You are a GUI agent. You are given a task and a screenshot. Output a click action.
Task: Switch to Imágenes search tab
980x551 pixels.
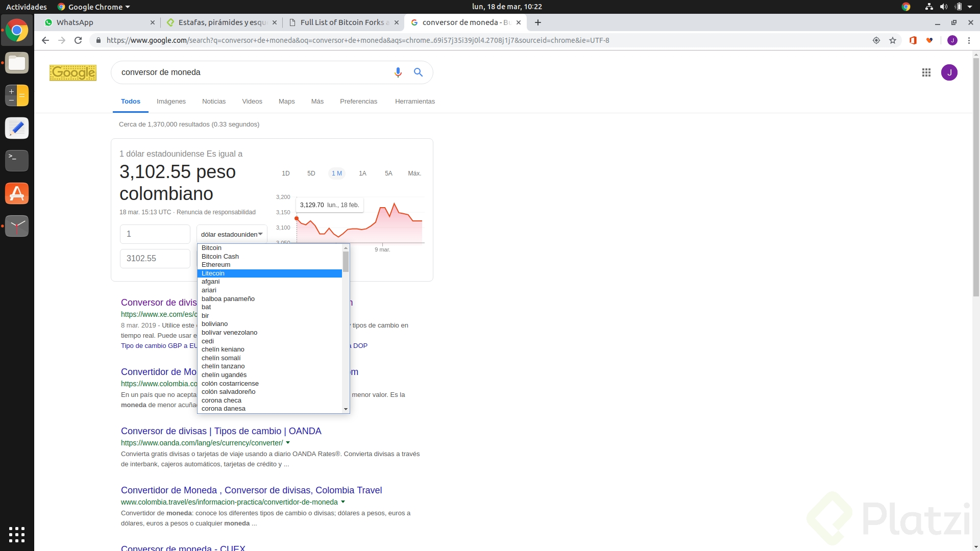coord(171,102)
